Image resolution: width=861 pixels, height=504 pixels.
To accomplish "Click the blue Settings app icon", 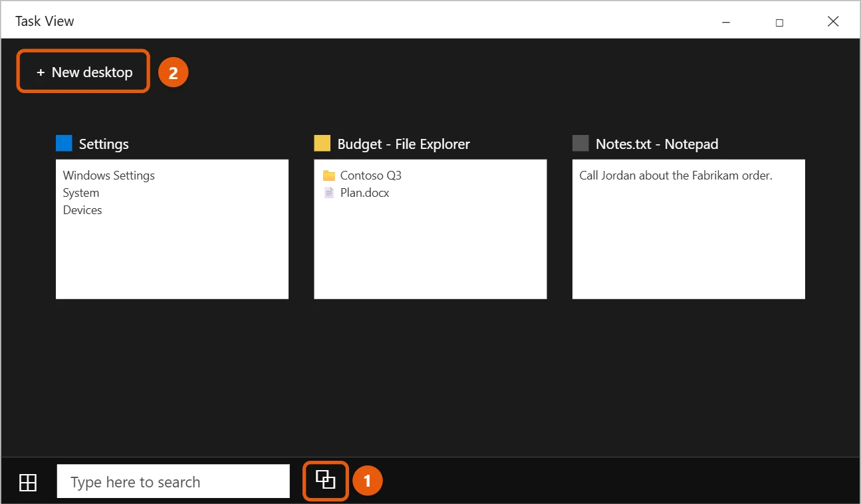I will (x=64, y=144).
